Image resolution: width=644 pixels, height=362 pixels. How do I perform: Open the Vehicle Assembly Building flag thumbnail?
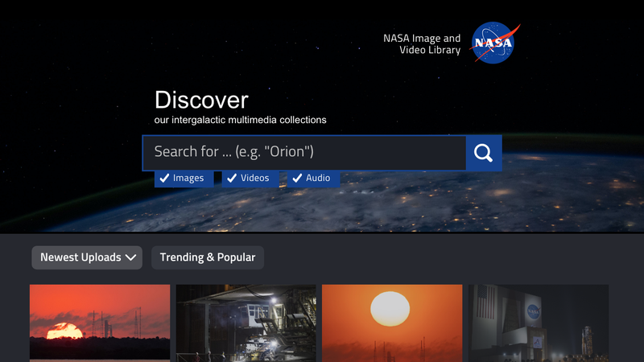point(539,323)
